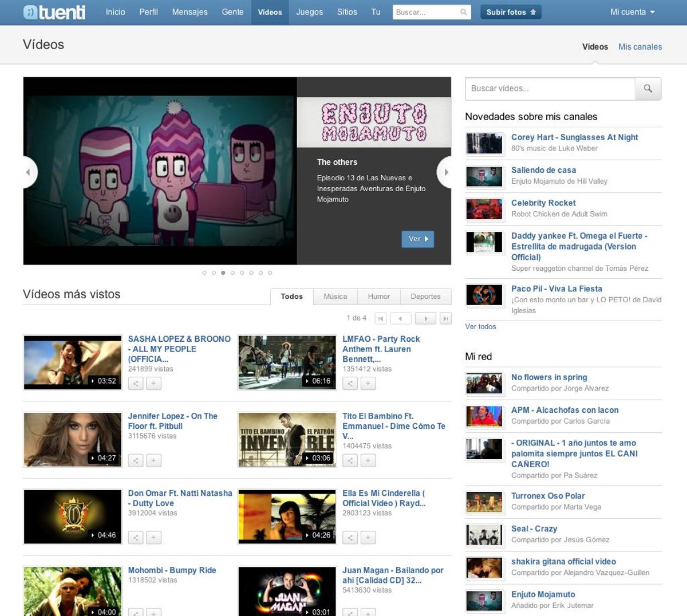Go to next page of most-viewed videos
The image size is (687, 616).
(x=425, y=318)
